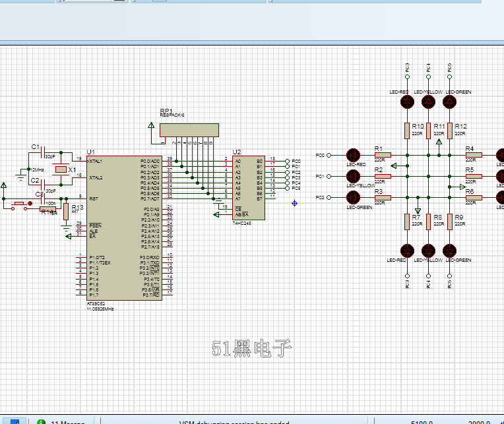
Task: Click PC2 terminal on U2 output B2
Action: click(288, 172)
